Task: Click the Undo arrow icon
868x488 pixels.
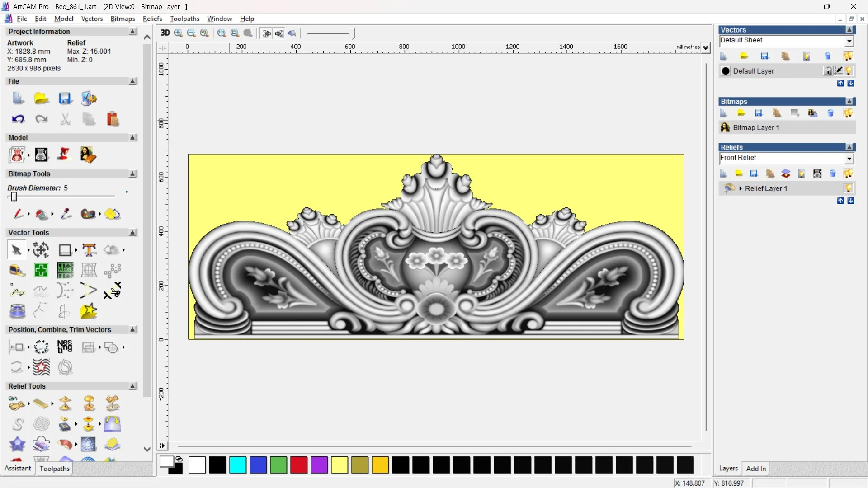Action: click(x=18, y=119)
